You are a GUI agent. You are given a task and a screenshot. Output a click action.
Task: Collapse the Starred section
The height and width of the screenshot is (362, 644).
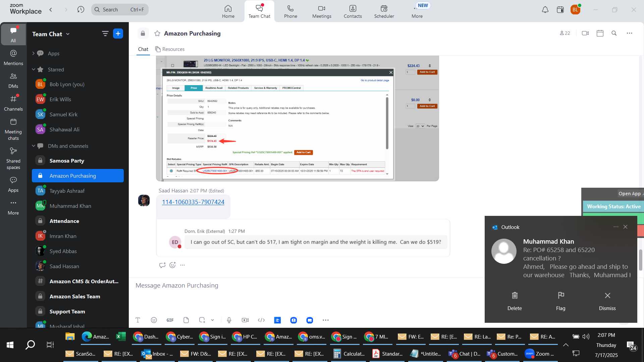[33, 69]
